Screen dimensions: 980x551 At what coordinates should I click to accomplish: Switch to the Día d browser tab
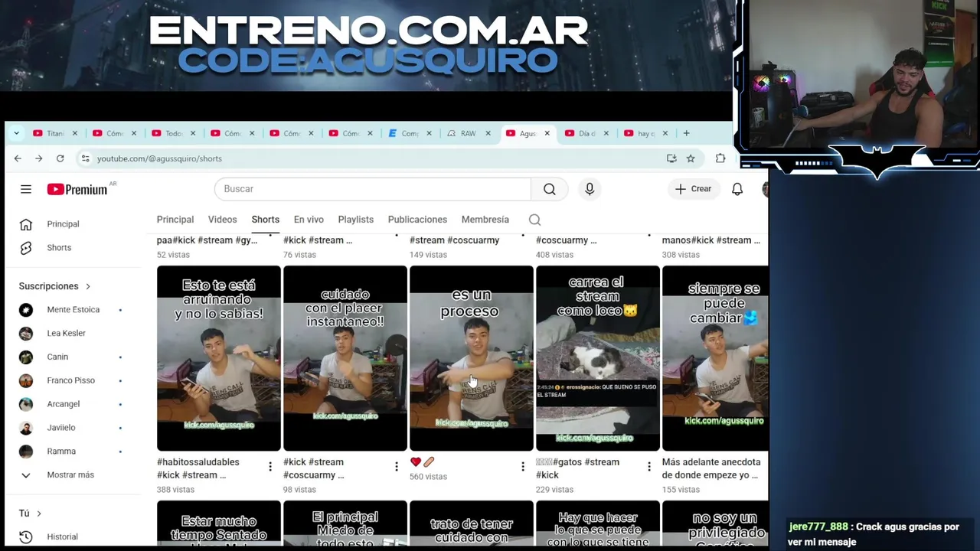[586, 133]
